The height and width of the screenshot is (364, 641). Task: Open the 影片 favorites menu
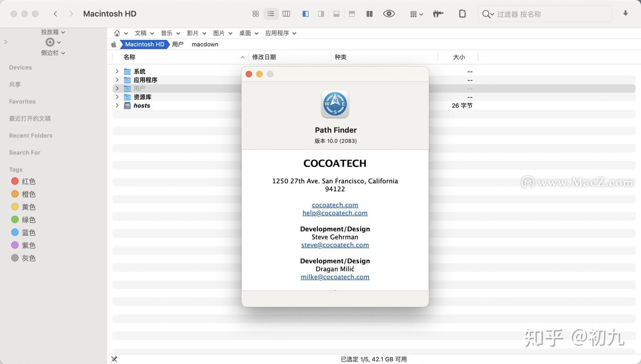click(197, 33)
